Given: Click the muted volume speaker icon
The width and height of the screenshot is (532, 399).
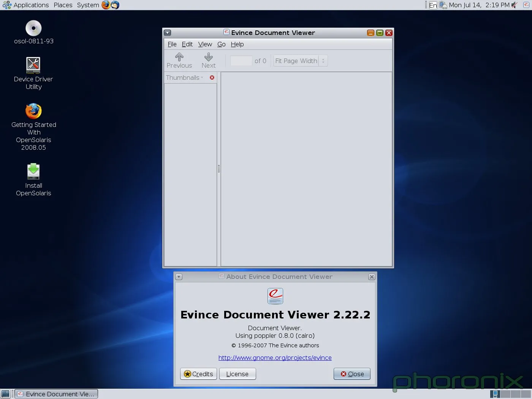Looking at the screenshot, I should click(x=515, y=5).
